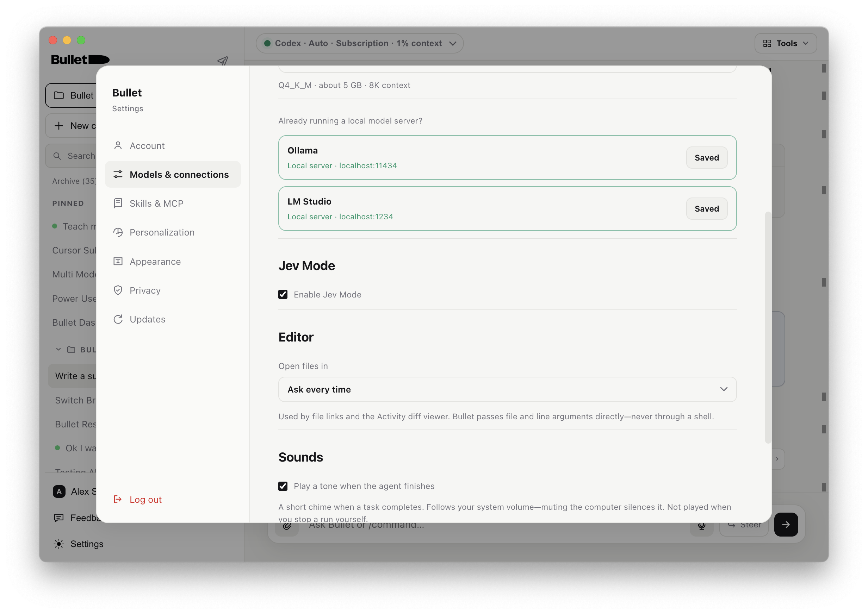Screen dimensions: 868x614
Task: Open Appearance settings
Action: pyautogui.click(x=173, y=261)
